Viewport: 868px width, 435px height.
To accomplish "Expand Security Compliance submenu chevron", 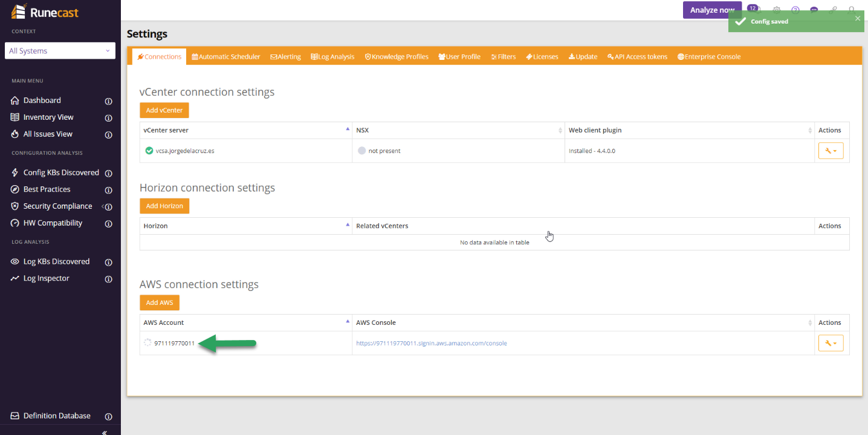I will coord(103,206).
